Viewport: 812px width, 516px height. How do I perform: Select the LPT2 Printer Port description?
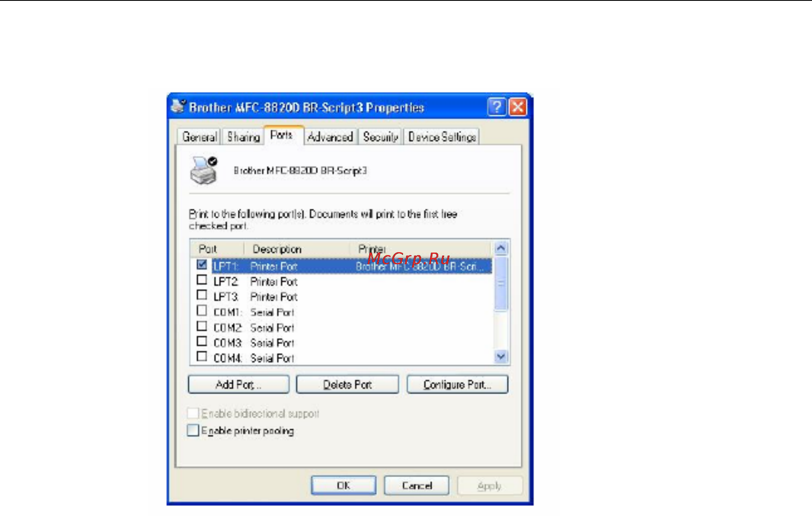click(x=274, y=282)
